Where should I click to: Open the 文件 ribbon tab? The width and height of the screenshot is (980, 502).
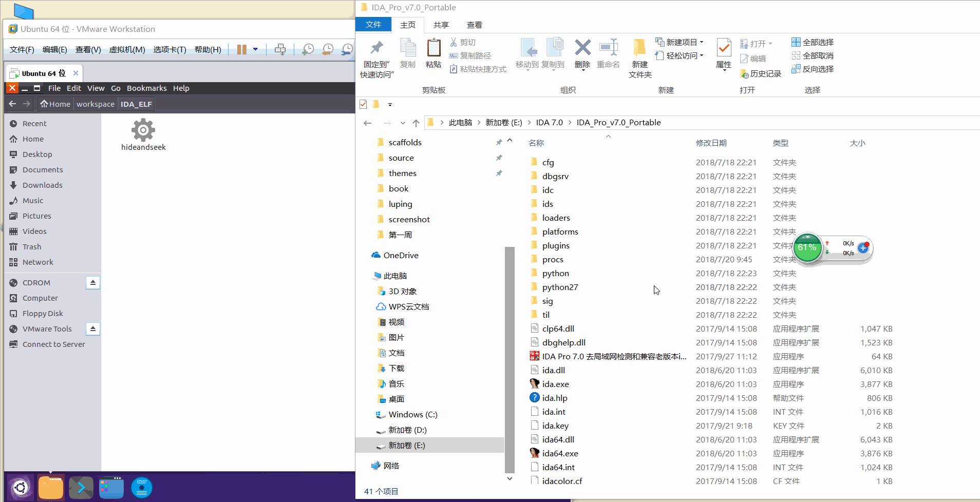[x=373, y=24]
